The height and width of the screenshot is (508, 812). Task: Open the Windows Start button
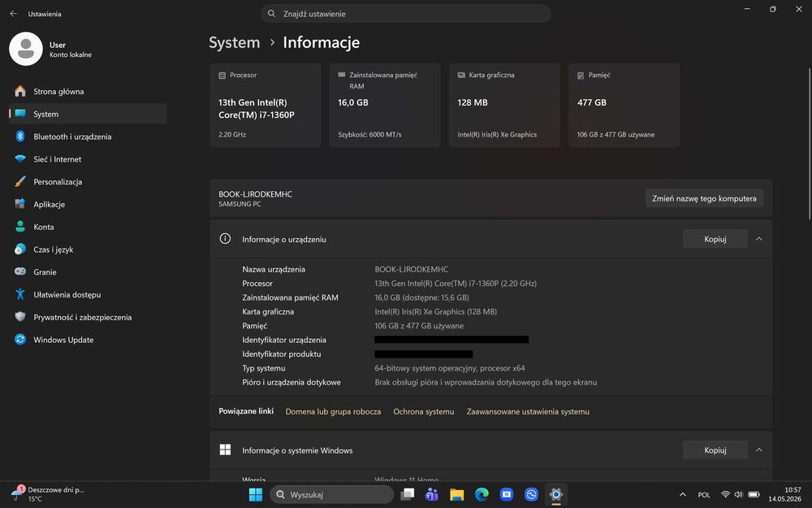255,494
